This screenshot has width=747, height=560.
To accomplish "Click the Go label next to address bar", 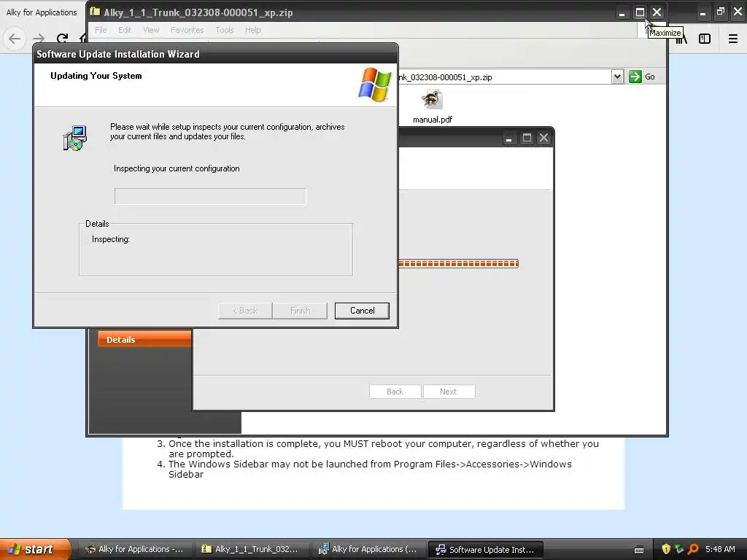I will click(x=650, y=77).
